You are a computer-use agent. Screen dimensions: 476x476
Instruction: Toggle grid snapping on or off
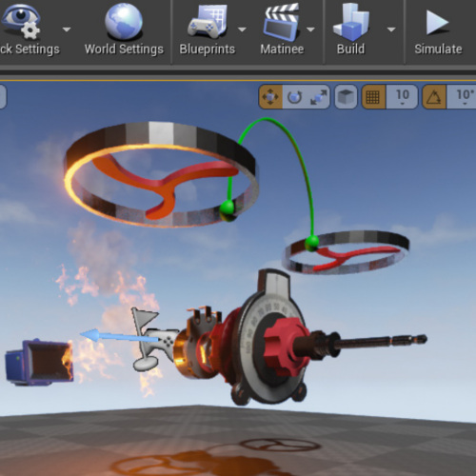point(373,97)
